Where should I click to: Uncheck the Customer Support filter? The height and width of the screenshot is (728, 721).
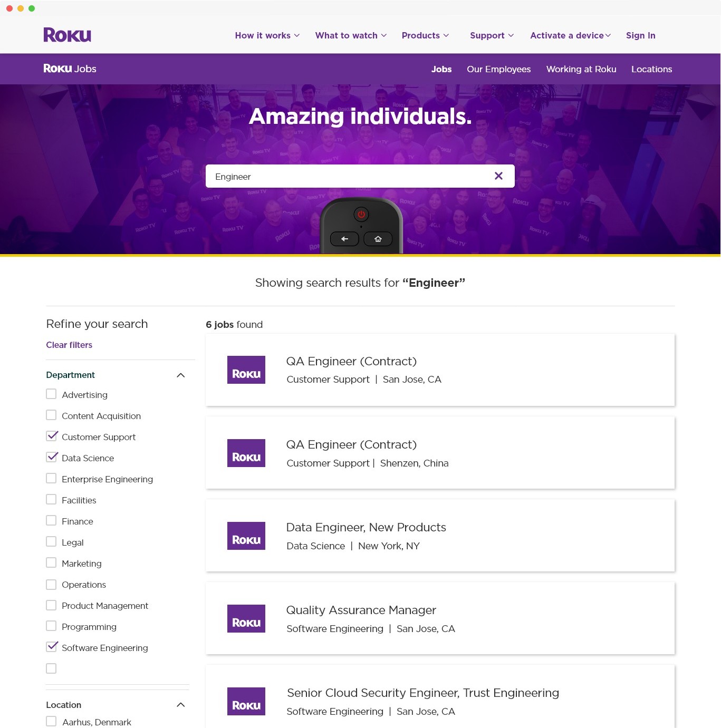[x=51, y=436]
